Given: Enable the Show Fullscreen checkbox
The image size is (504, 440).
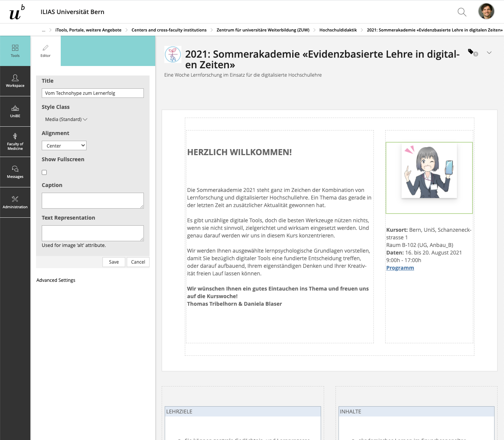Looking at the screenshot, I should (x=44, y=172).
